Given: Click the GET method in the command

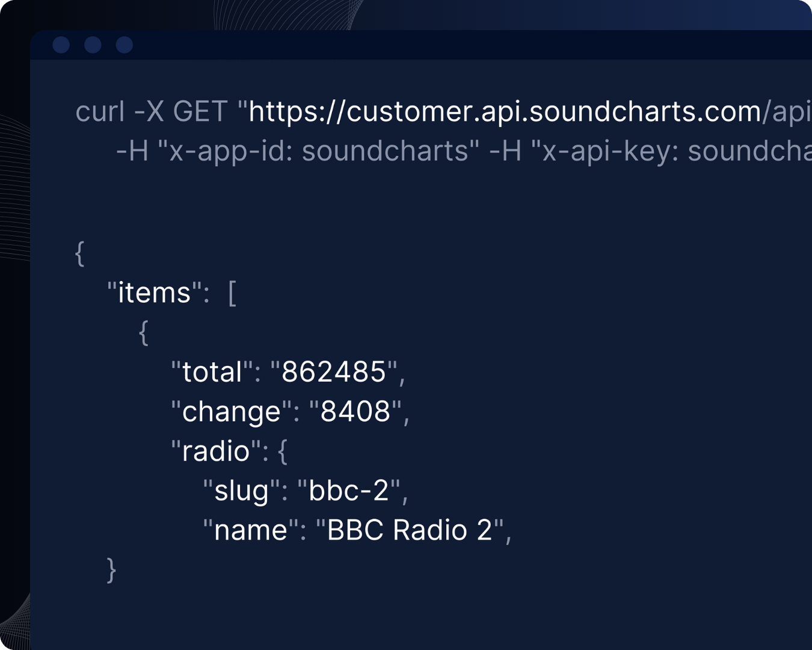Looking at the screenshot, I should pos(200,112).
